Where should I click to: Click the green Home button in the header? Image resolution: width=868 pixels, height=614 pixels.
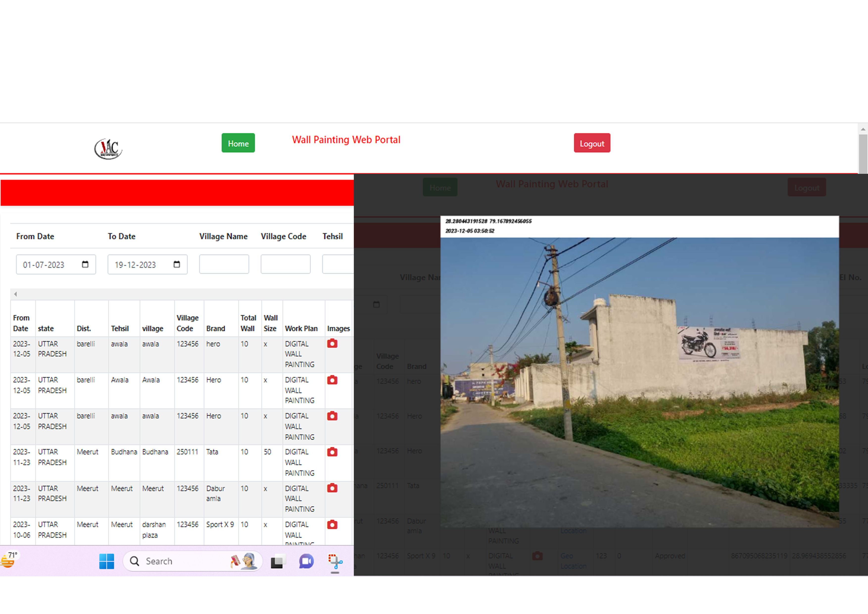click(x=238, y=143)
